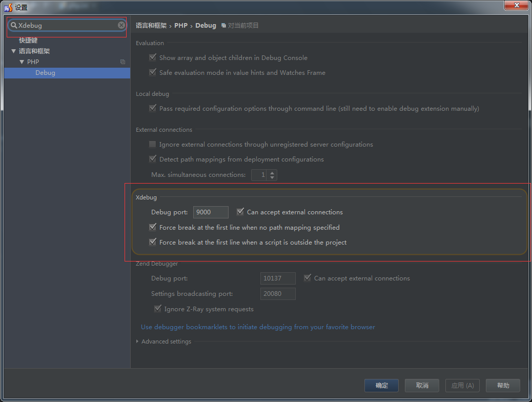Image resolution: width=532 pixels, height=402 pixels.
Task: Uncheck Force break when script outside project
Action: (x=153, y=242)
